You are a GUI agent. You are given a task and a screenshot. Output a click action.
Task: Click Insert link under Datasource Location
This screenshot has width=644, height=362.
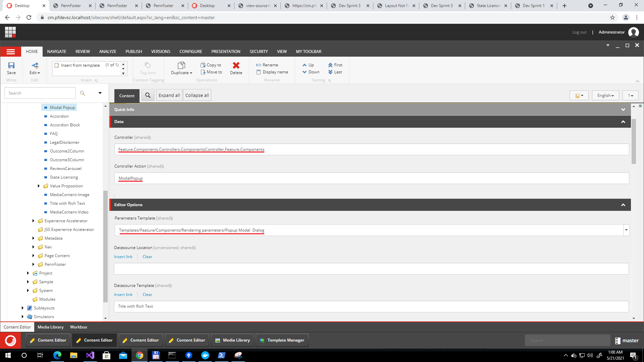pos(123,257)
